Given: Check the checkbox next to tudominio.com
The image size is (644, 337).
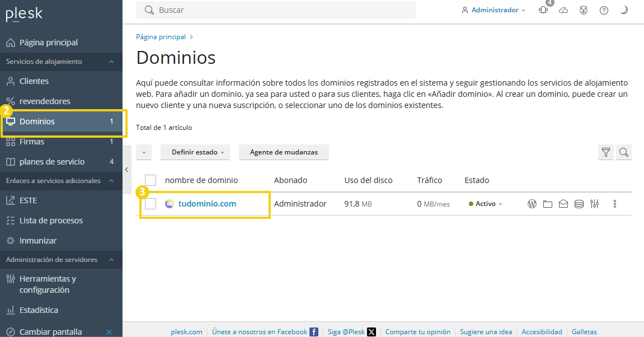Looking at the screenshot, I should click(x=150, y=204).
